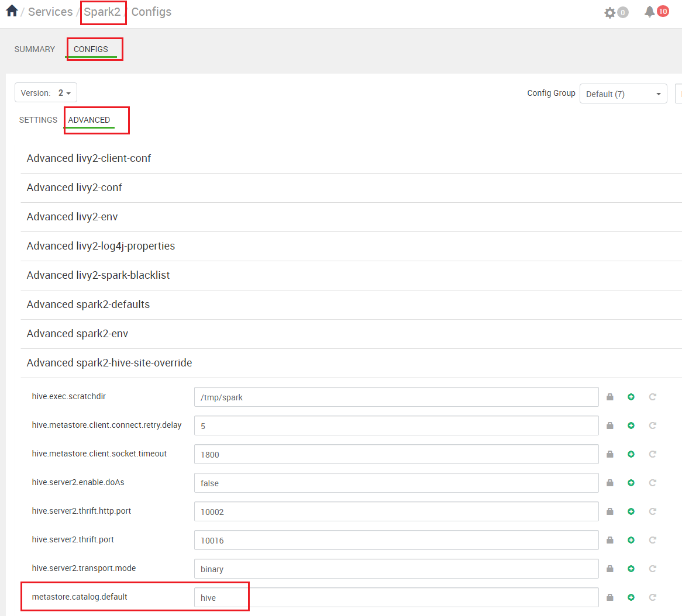Image resolution: width=682 pixels, height=616 pixels.
Task: Edit the doAs field showing false
Action: pyautogui.click(x=396, y=483)
